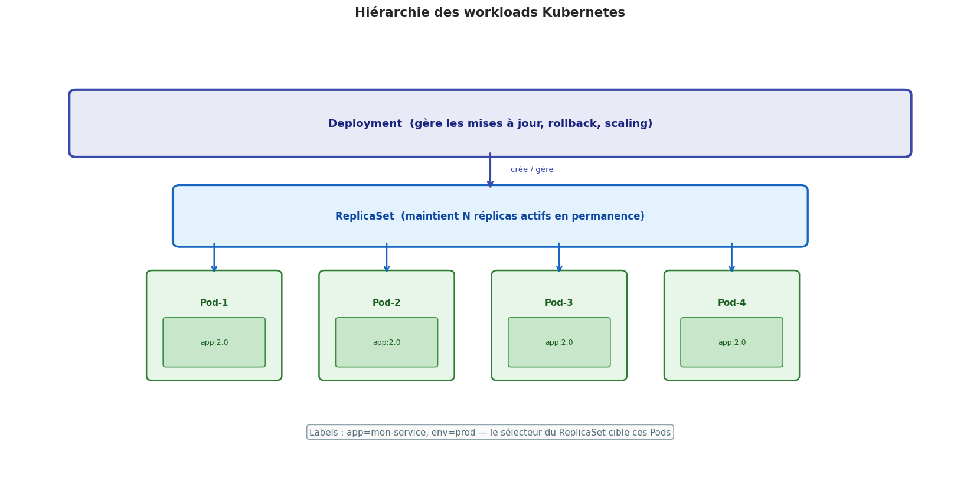Click the app:2.0 container inside Pod-1
This screenshot has height=484, width=980.
(214, 342)
